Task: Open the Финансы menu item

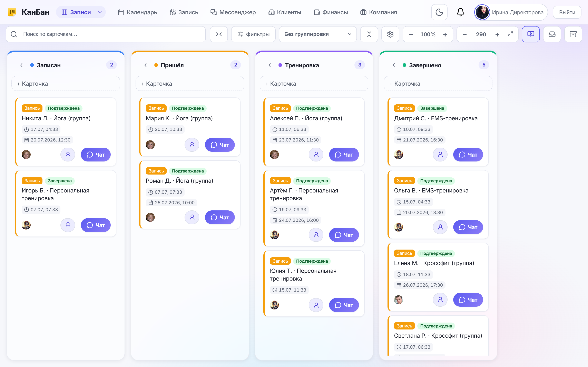Action: 331,12
